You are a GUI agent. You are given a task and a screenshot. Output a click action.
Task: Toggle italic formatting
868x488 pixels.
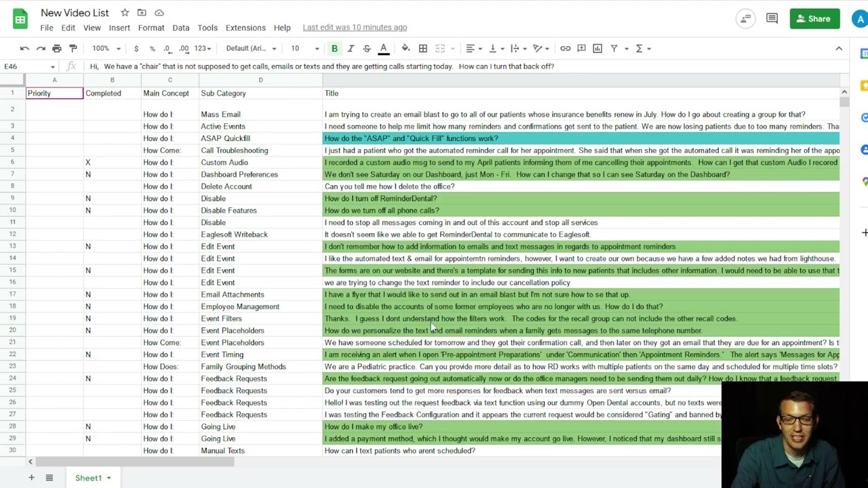(351, 48)
